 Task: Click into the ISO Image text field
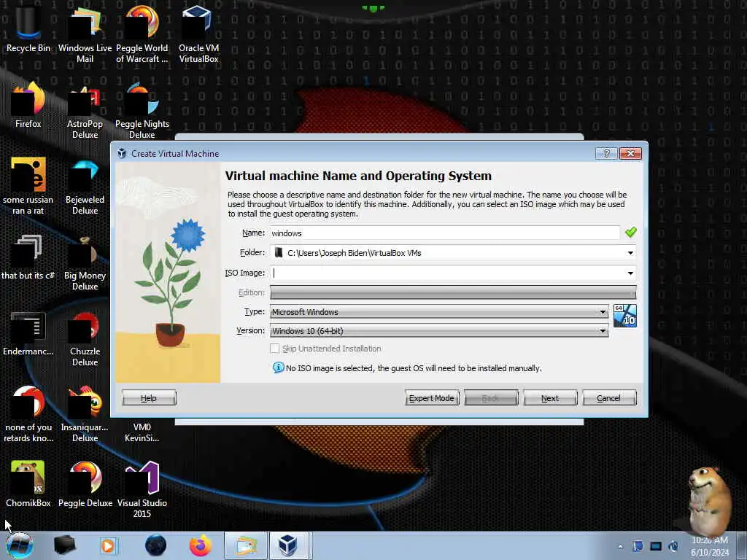(447, 273)
